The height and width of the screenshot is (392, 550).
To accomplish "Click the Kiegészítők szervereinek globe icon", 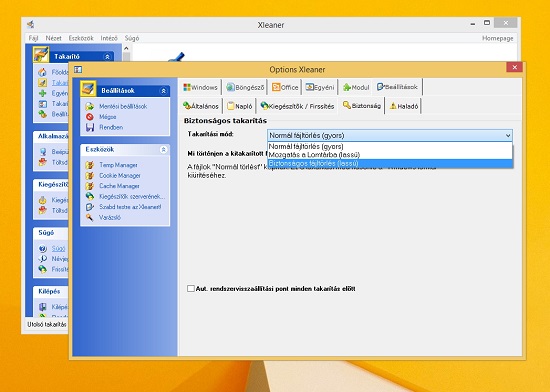I will [x=90, y=196].
